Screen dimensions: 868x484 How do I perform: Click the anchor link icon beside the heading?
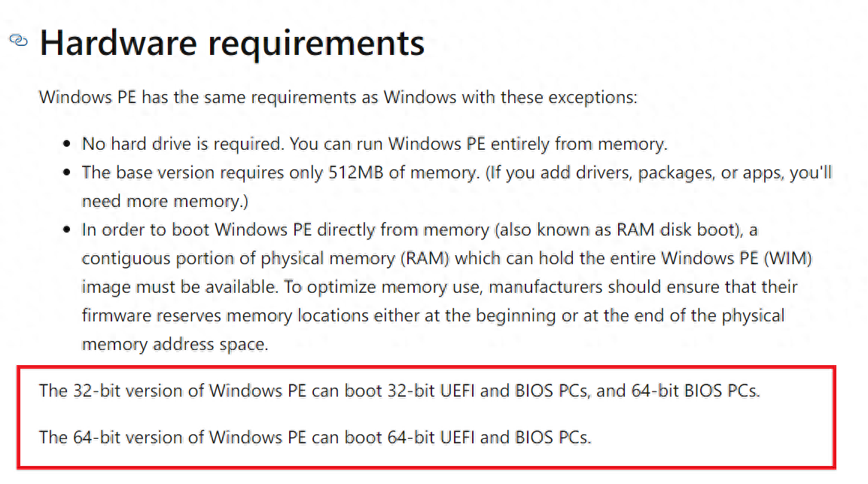18,40
